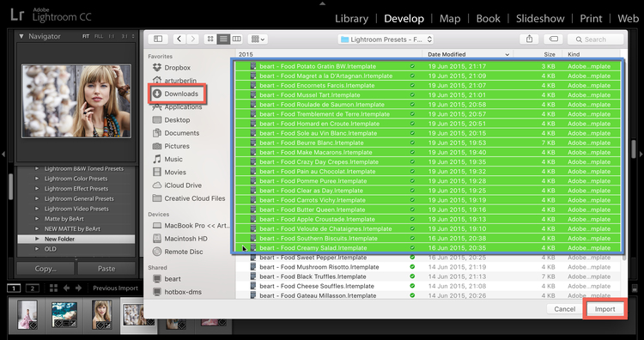The height and width of the screenshot is (340, 644).
Task: Open Creative Cloud Files folder
Action: (189, 198)
